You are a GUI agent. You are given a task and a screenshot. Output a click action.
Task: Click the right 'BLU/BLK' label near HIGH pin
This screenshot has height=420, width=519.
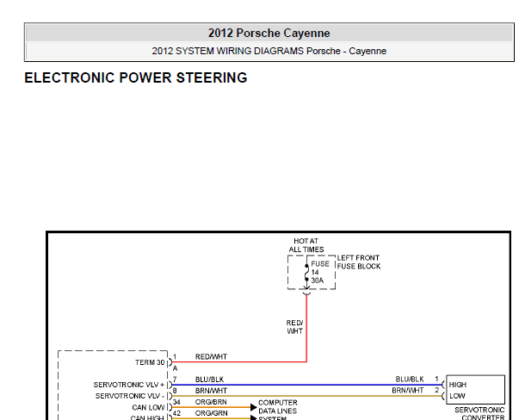(410, 379)
